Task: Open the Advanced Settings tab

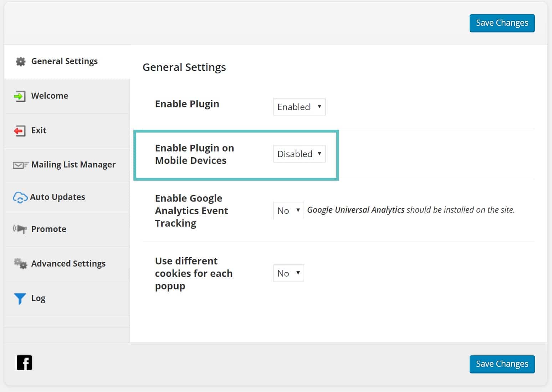Action: tap(68, 264)
